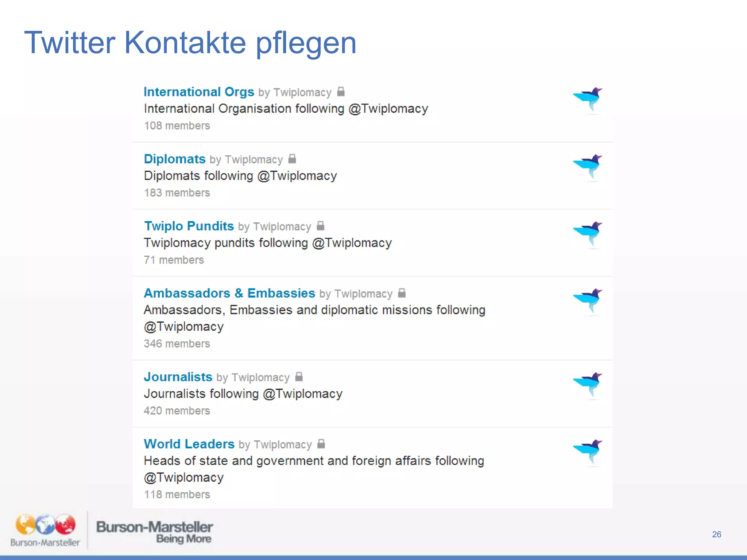
Task: Click 'Heads of state and government' description
Action: [x=314, y=469]
